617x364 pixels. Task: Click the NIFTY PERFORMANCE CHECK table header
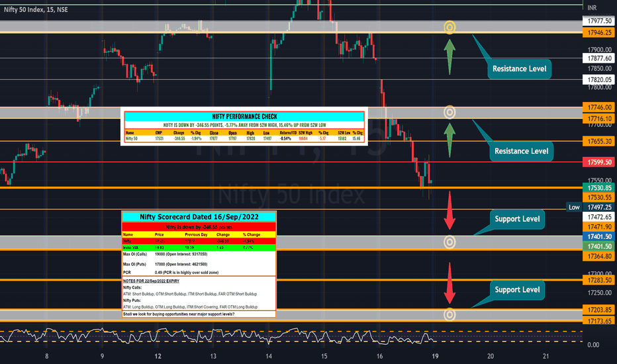point(244,116)
